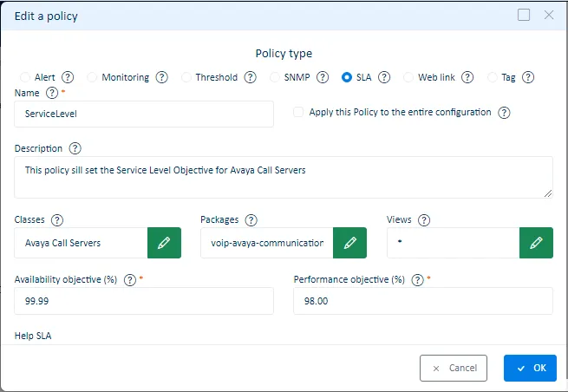Choose the Threshold policy type
Image resolution: width=568 pixels, height=392 pixels.
coord(186,77)
